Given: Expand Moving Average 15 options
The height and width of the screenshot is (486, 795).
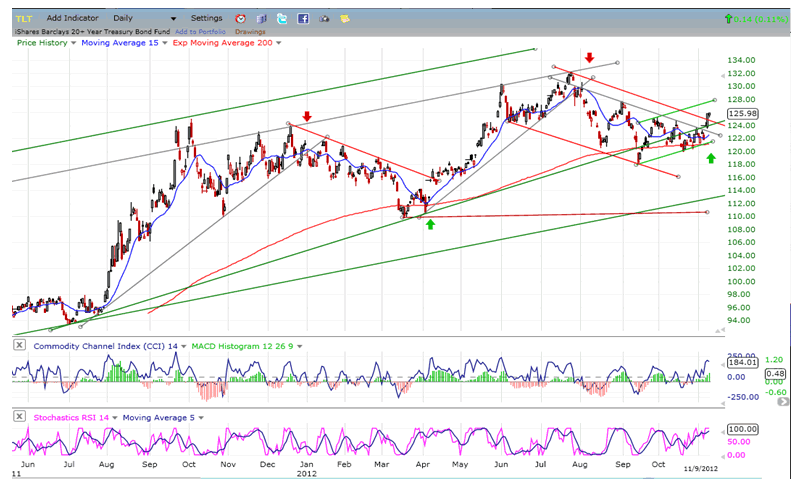Looking at the screenshot, I should pyautogui.click(x=163, y=43).
